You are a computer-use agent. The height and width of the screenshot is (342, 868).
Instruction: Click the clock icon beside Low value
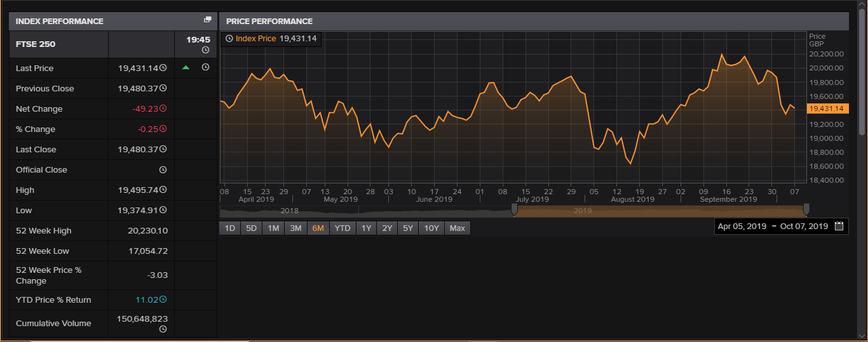coord(163,210)
